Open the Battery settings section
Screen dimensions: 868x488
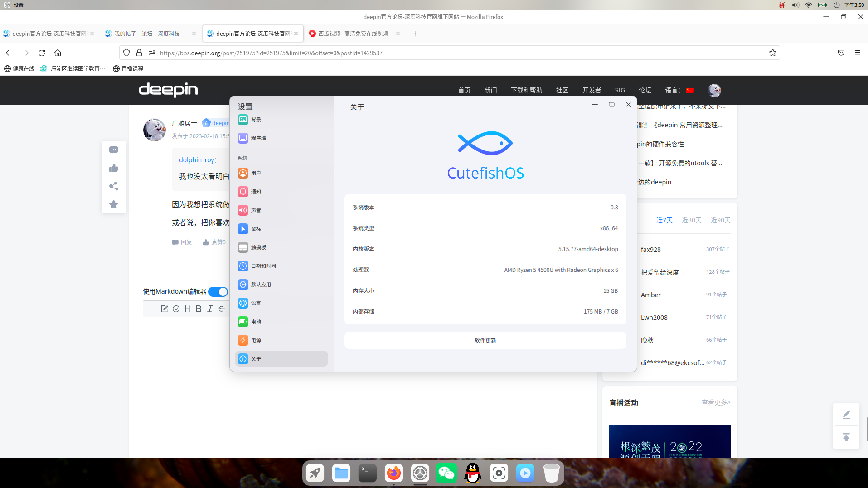click(x=256, y=322)
